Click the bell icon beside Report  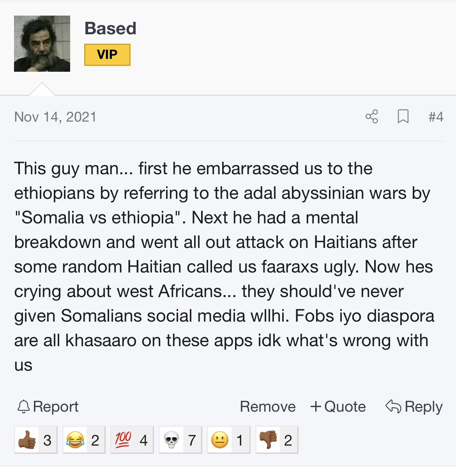click(24, 407)
